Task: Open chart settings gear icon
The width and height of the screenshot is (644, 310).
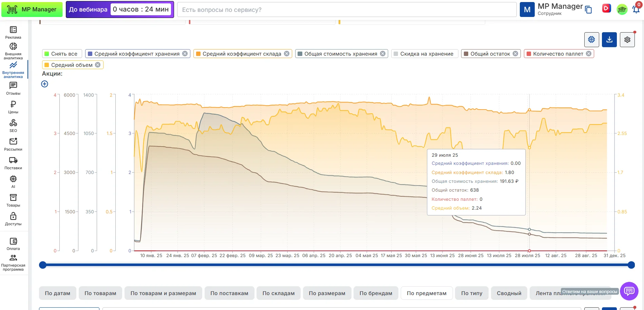Action: (x=627, y=40)
